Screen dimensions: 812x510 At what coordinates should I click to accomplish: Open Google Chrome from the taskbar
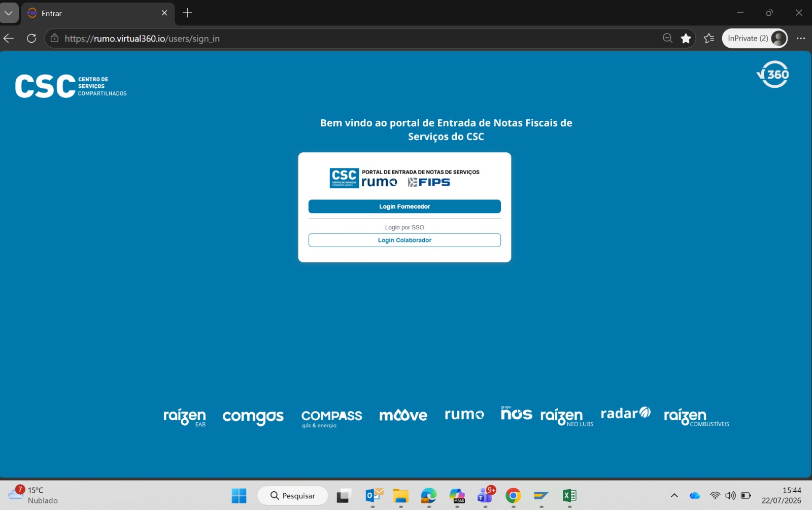513,496
